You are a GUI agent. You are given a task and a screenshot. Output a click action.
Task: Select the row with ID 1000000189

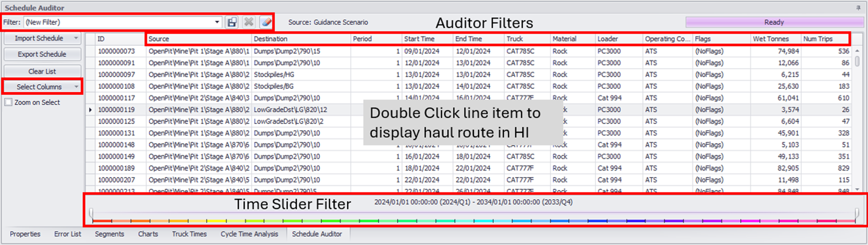(116, 168)
